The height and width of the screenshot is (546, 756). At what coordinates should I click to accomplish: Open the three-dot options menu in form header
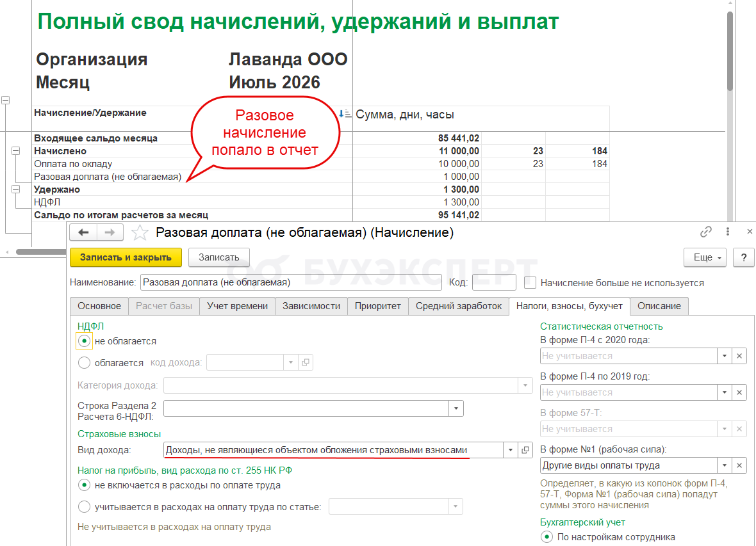[728, 232]
